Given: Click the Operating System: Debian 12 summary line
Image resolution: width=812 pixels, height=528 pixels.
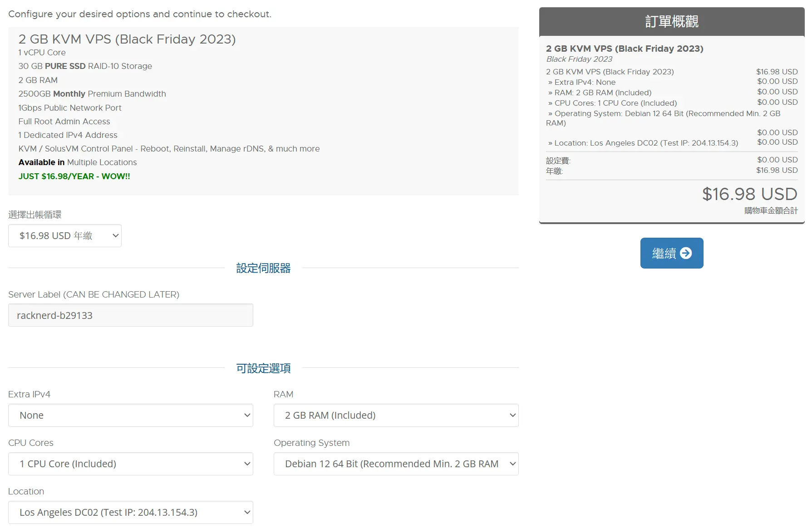Looking at the screenshot, I should click(663, 118).
